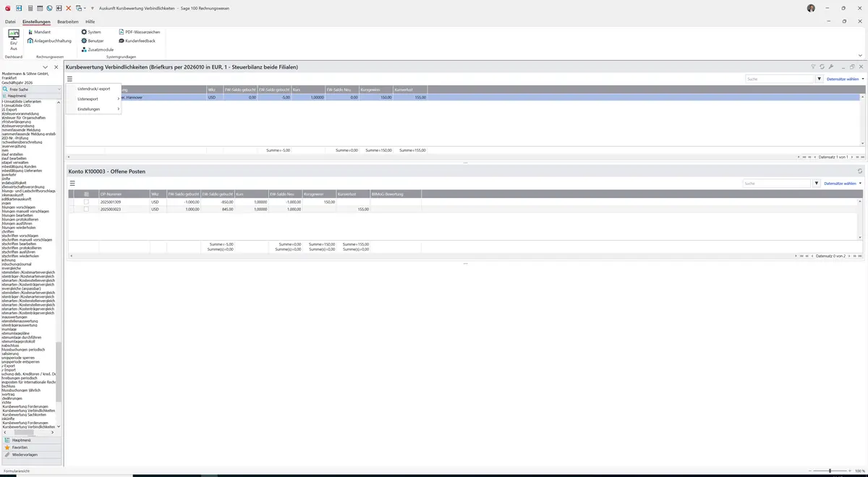Click the calculator icon in the quick access toolbar
Viewport: 868px width, 477px height.
29,8
